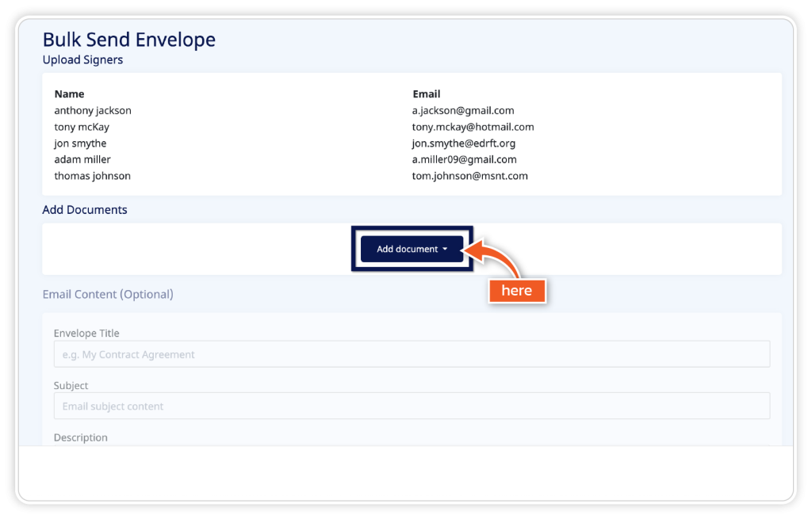812x519 pixels.
Task: Click the jon smythe signer row
Action: [x=80, y=143]
